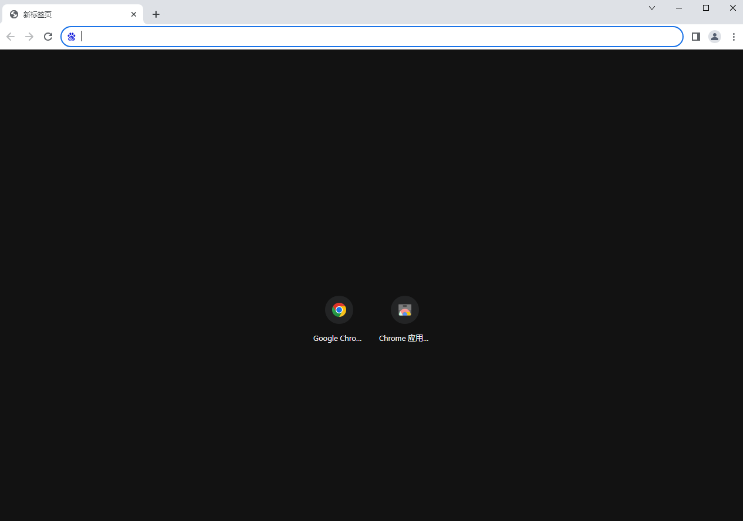Open a new tab with plus button
Viewport: 743px width, 521px height.
(156, 14)
